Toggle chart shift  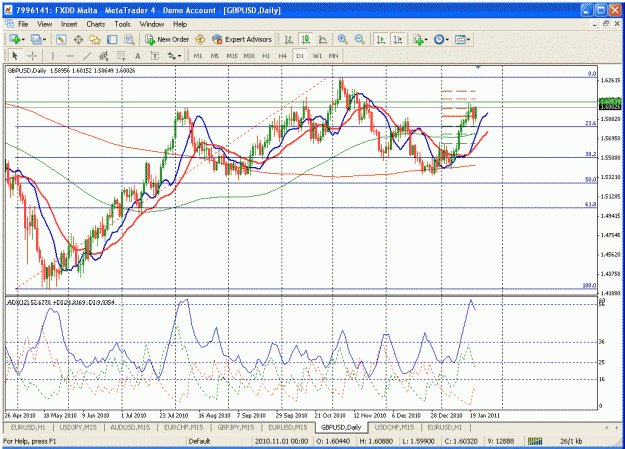pyautogui.click(x=398, y=39)
